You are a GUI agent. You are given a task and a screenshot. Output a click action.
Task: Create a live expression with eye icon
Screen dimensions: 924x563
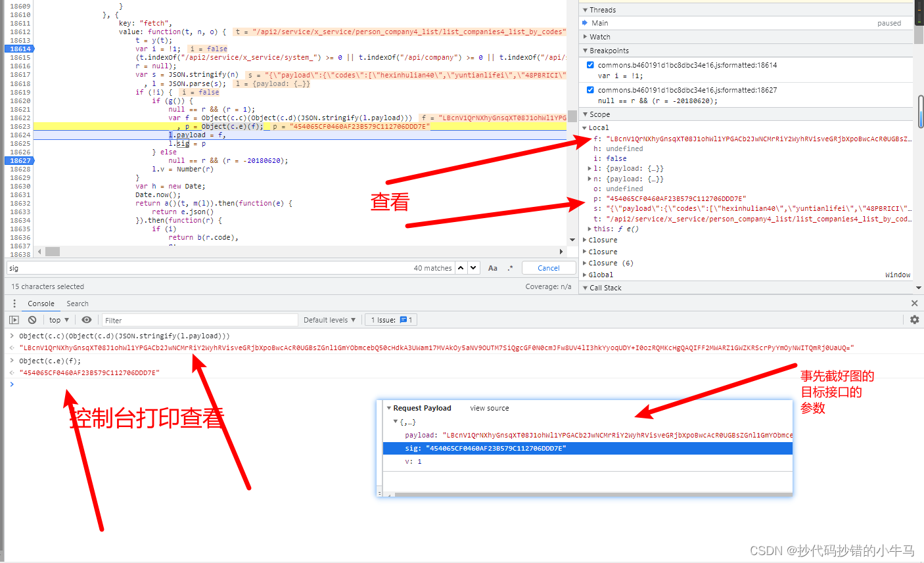pyautogui.click(x=87, y=320)
